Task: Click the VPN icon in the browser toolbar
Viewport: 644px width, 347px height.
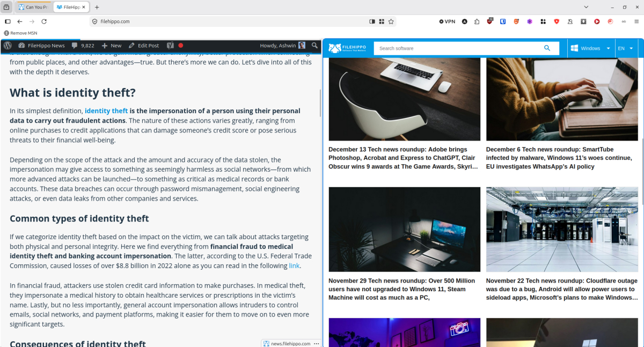Action: [447, 21]
